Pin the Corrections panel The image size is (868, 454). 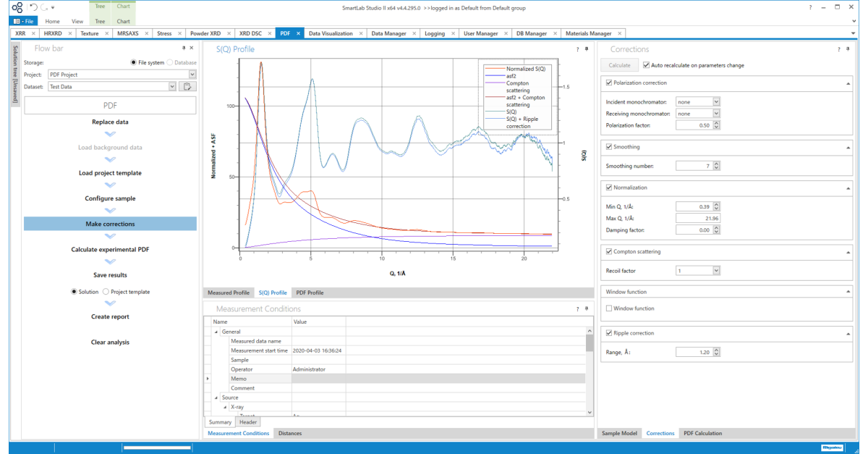pyautogui.click(x=848, y=50)
